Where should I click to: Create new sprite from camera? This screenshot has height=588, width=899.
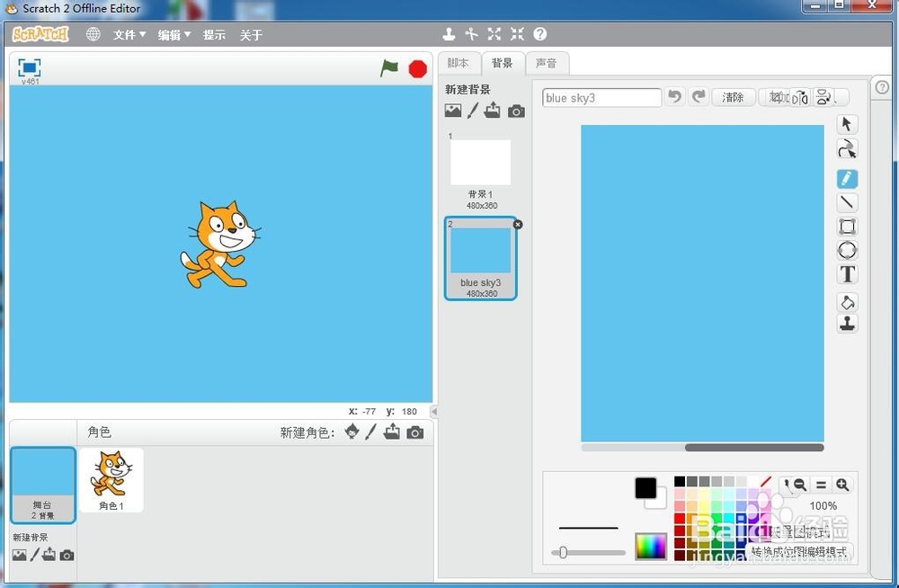click(415, 432)
